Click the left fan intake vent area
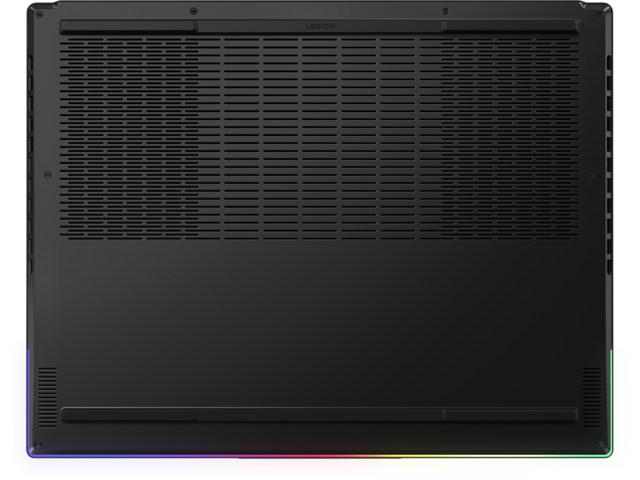 point(130,135)
